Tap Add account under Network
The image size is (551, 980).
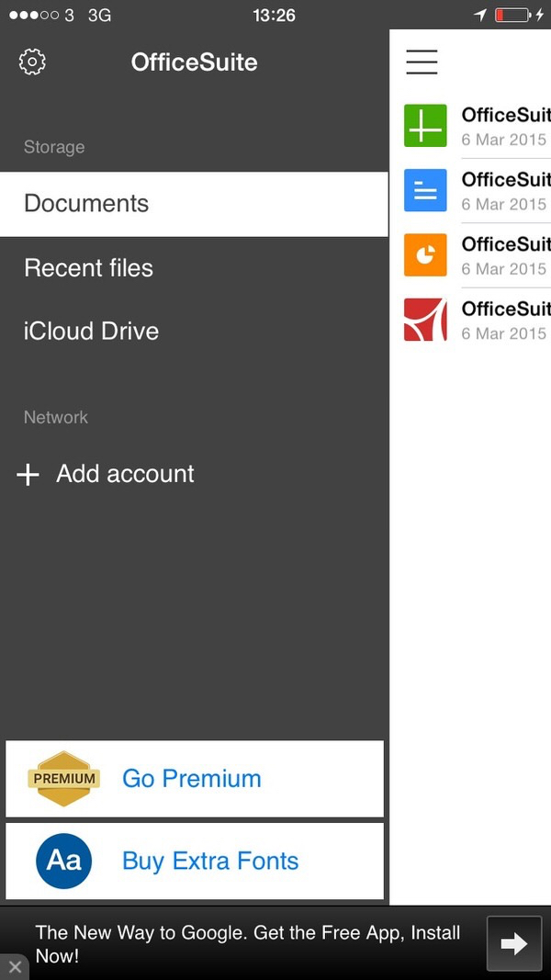pos(125,474)
